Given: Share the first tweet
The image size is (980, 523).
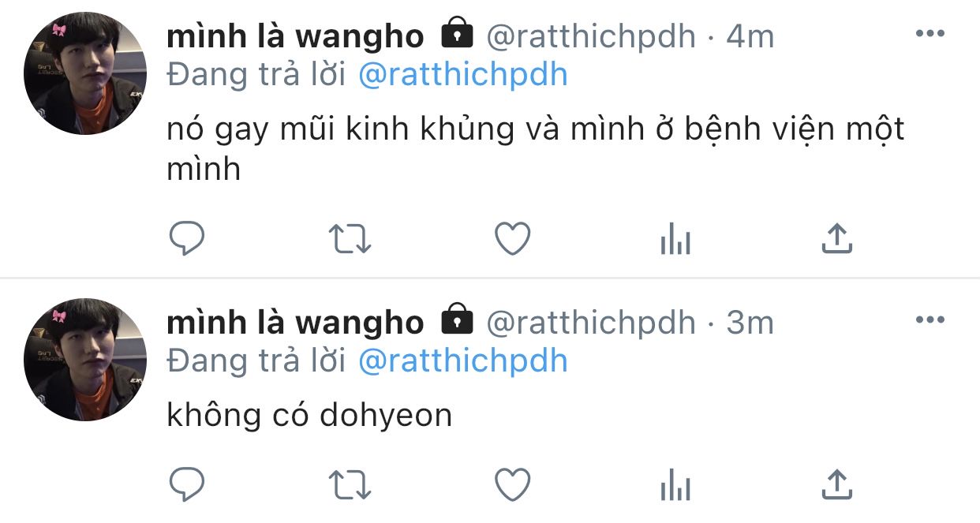Looking at the screenshot, I should [x=836, y=238].
